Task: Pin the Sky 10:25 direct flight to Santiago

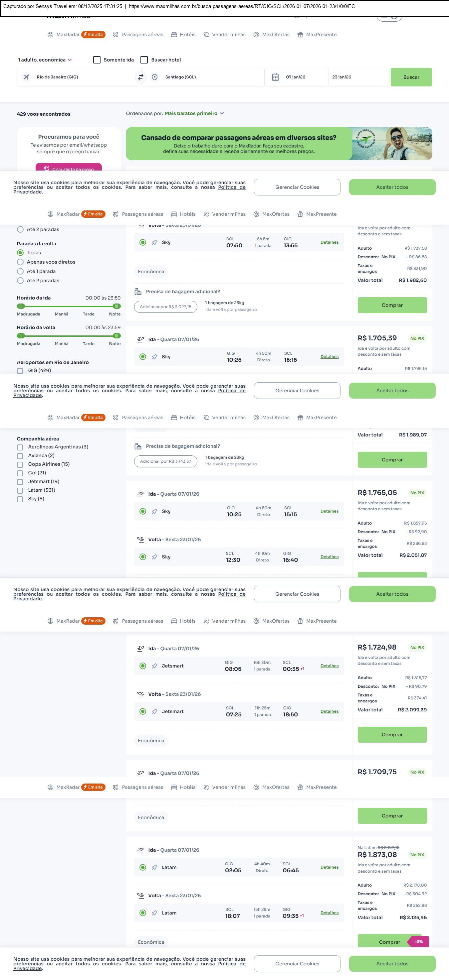Action: (x=155, y=357)
